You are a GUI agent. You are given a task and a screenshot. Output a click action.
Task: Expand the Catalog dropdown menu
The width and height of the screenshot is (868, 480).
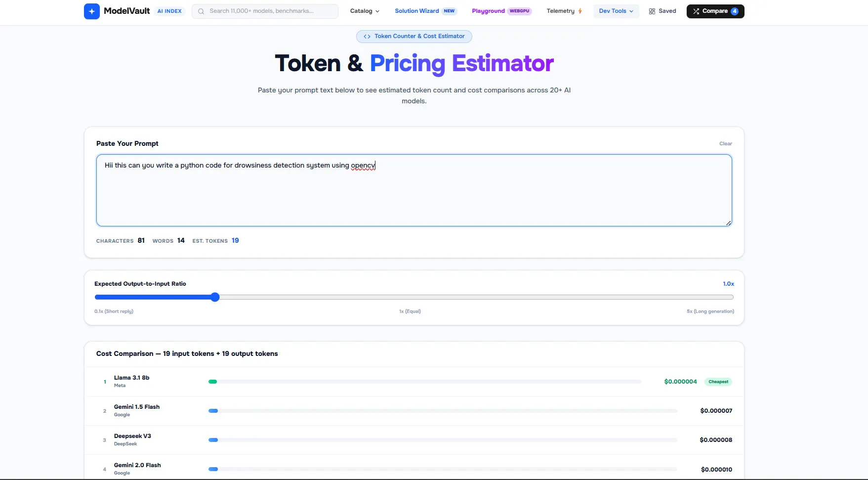click(365, 11)
